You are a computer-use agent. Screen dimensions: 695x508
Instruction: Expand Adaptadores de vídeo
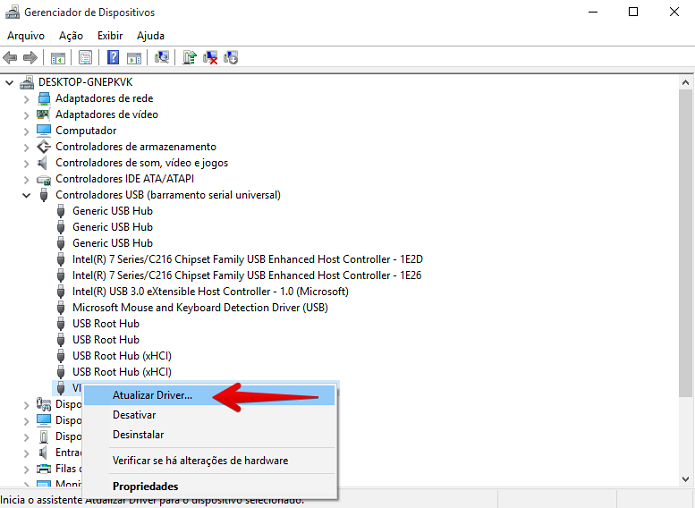(x=26, y=115)
